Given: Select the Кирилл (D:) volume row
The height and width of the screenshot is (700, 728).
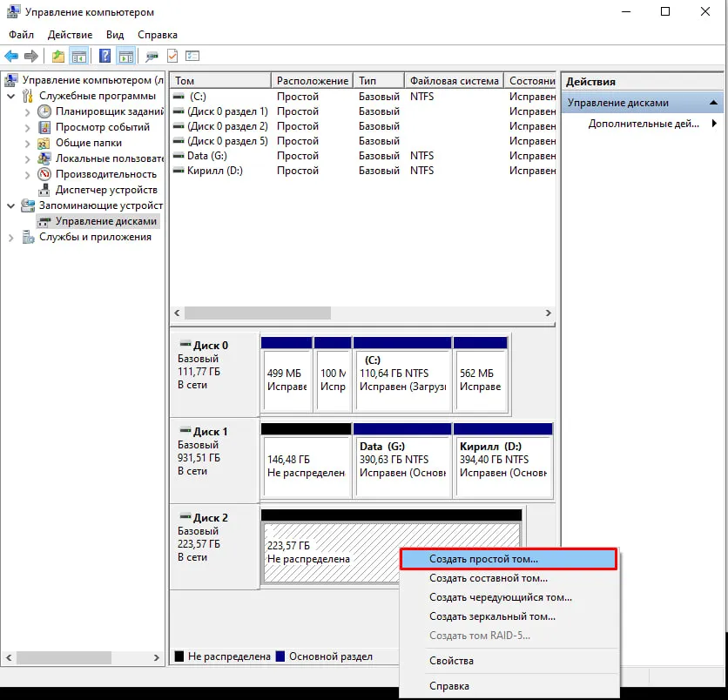Looking at the screenshot, I should point(363,171).
